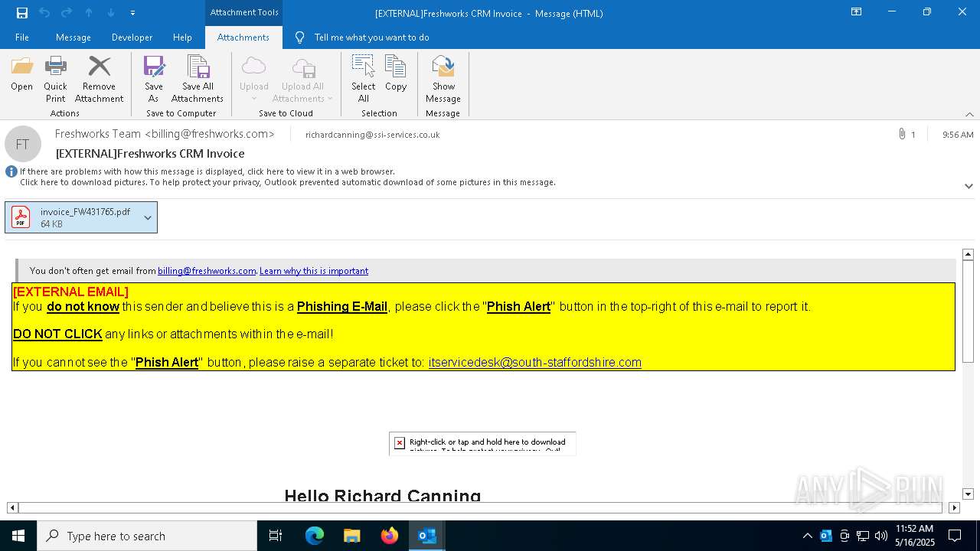This screenshot has height=551, width=980.
Task: Switch to the Message tab
Action: tap(73, 37)
